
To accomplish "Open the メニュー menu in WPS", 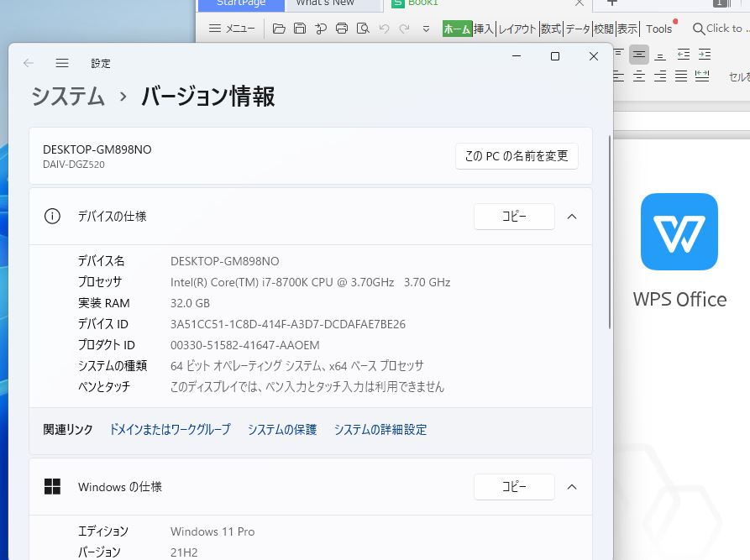I will point(232,29).
